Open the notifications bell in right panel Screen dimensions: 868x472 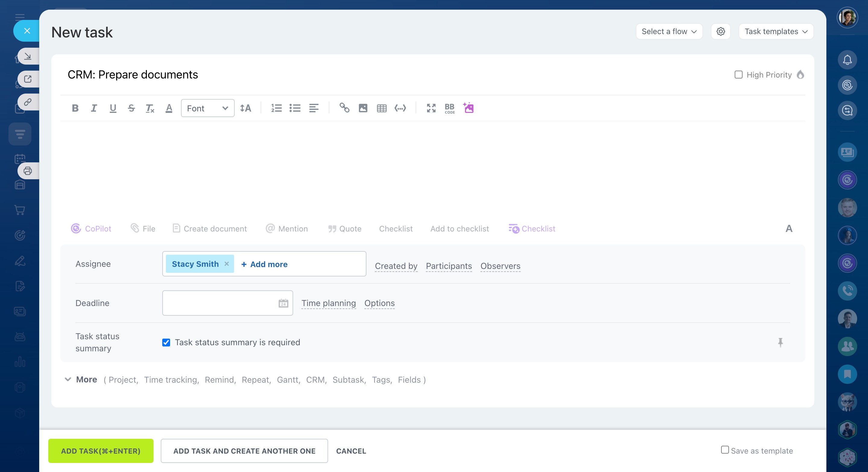pos(847,60)
